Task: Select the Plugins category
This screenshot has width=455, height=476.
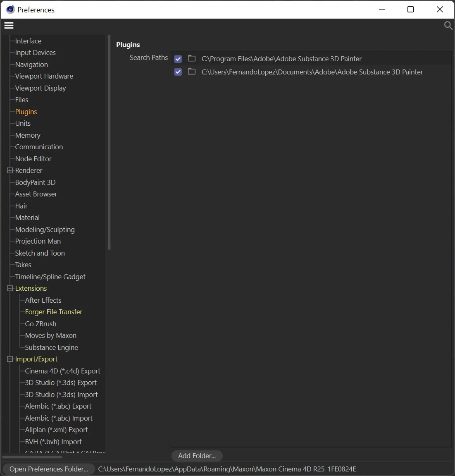Action: (x=26, y=112)
